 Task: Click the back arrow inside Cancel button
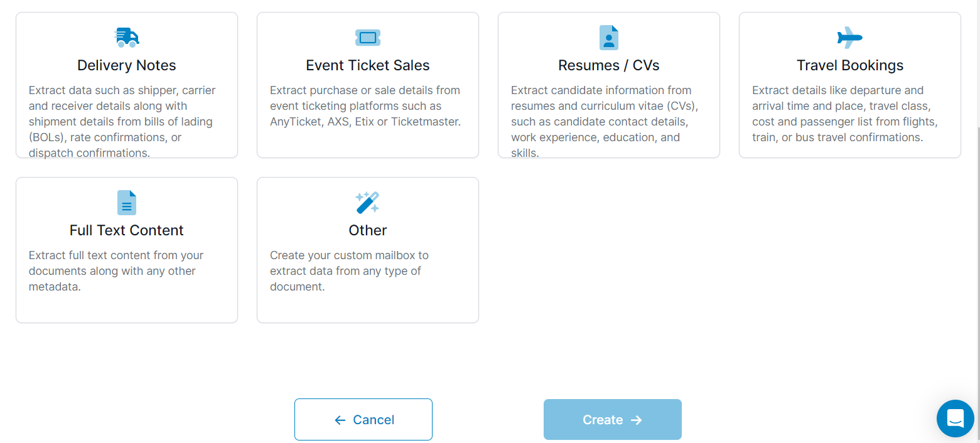[x=340, y=419]
